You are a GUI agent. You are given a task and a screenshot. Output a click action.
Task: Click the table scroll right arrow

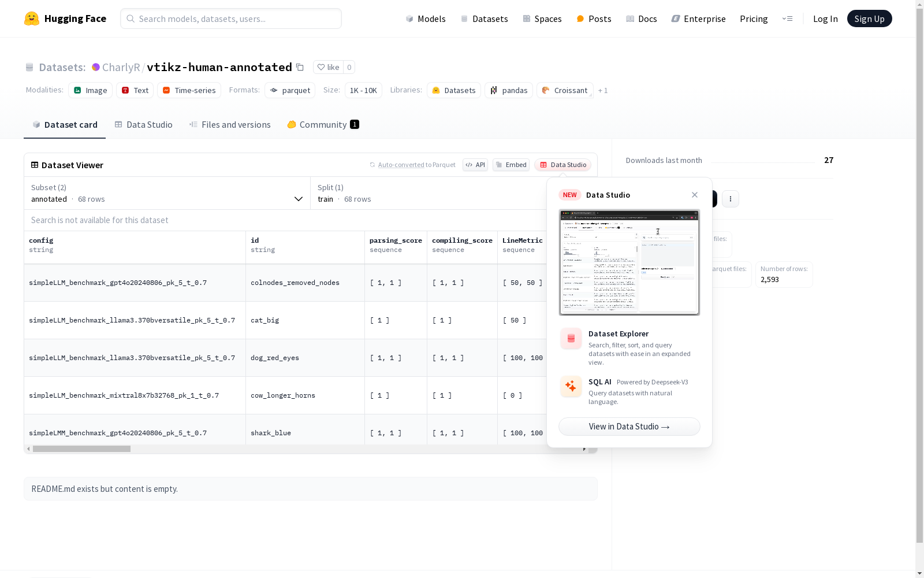[x=584, y=449]
